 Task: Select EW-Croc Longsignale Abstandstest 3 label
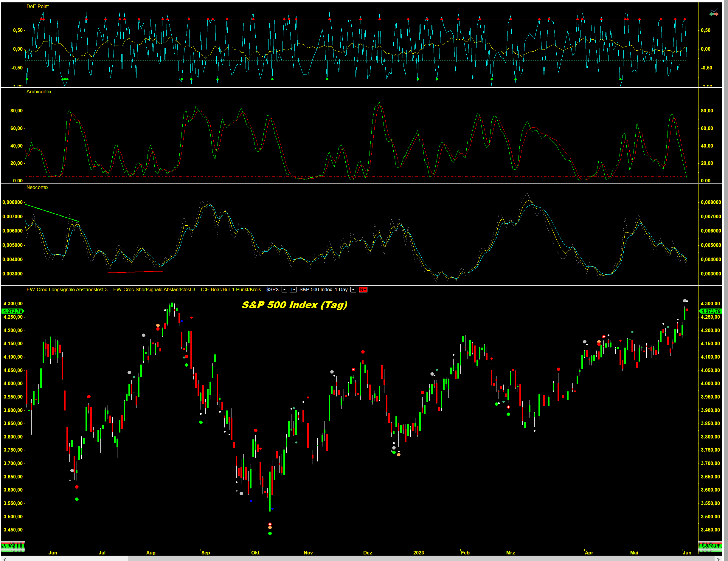[x=67, y=289]
